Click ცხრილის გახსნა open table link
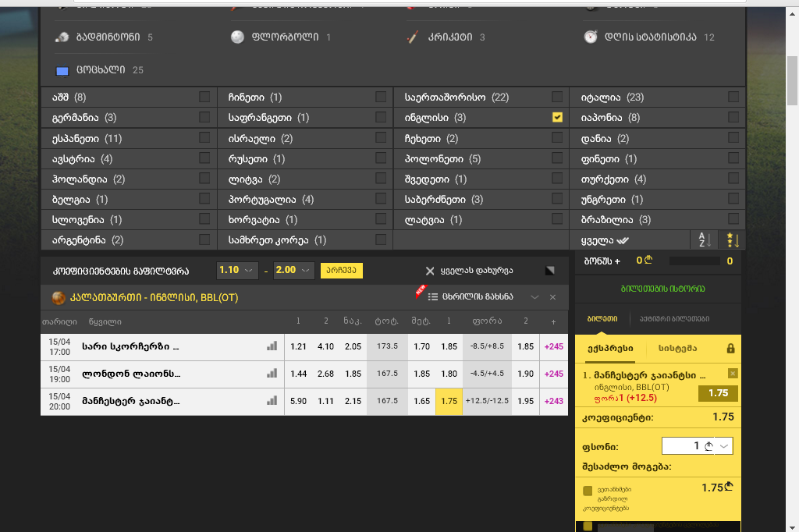Viewport: 799px width, 532px height. (478, 296)
